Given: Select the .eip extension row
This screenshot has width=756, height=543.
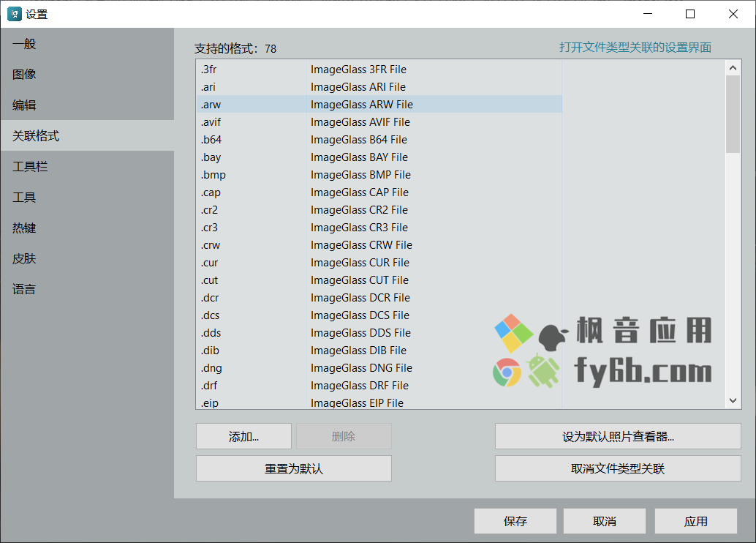Looking at the screenshot, I should 379,402.
